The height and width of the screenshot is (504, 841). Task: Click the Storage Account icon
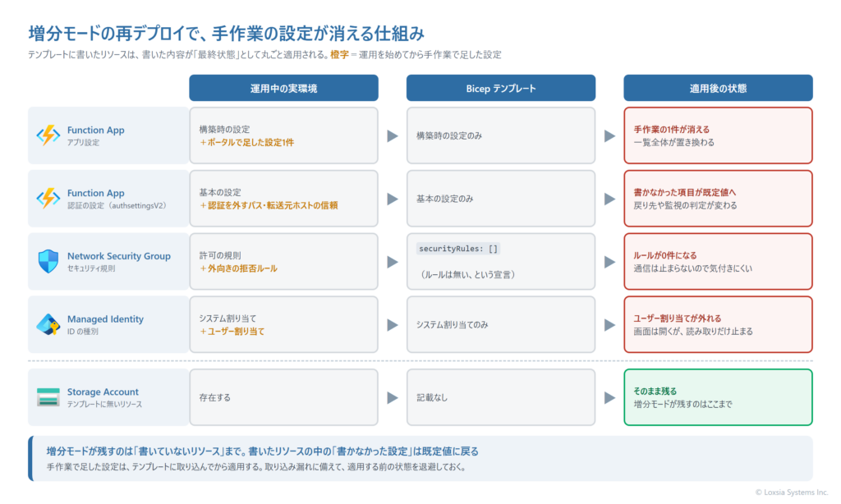[x=48, y=397]
